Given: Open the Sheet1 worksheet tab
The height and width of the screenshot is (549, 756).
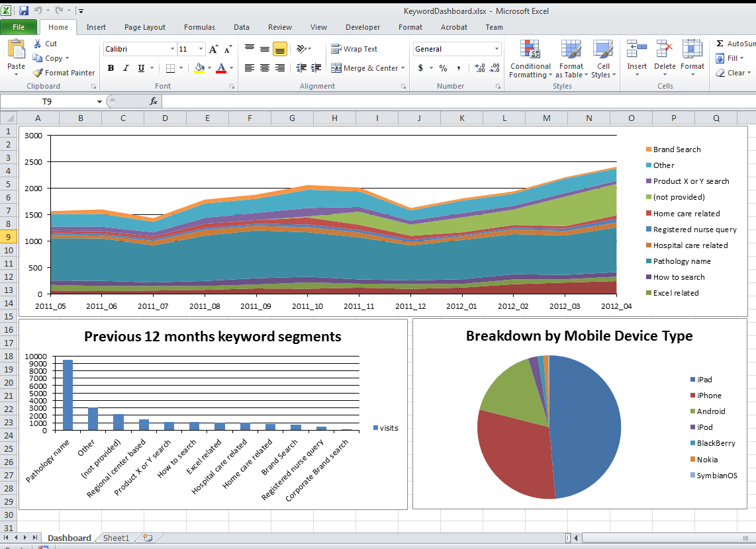Looking at the screenshot, I should (x=115, y=538).
